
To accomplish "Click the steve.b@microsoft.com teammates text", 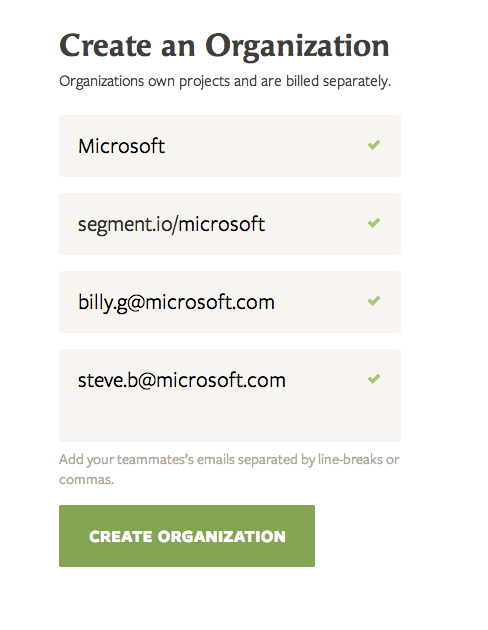I will [x=182, y=380].
